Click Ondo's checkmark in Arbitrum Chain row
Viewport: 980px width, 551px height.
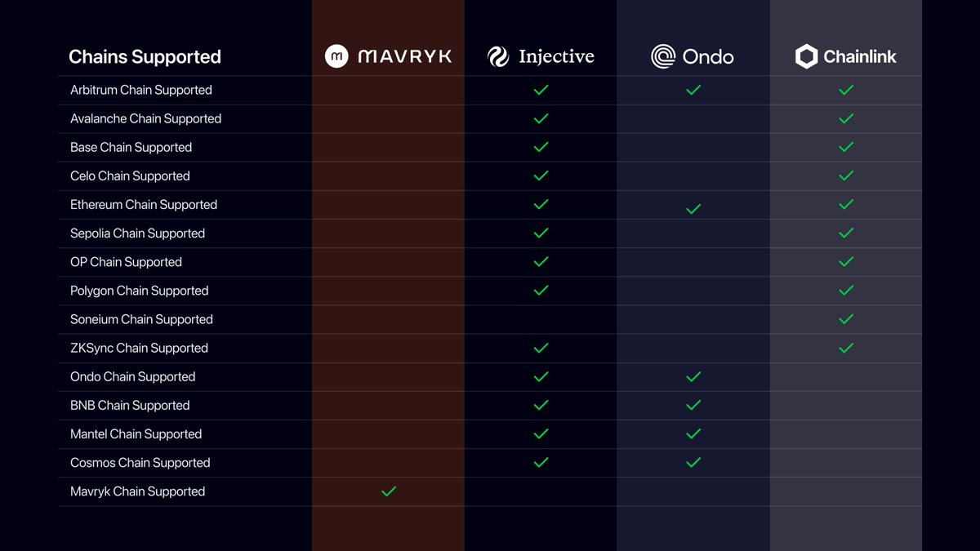click(x=693, y=90)
